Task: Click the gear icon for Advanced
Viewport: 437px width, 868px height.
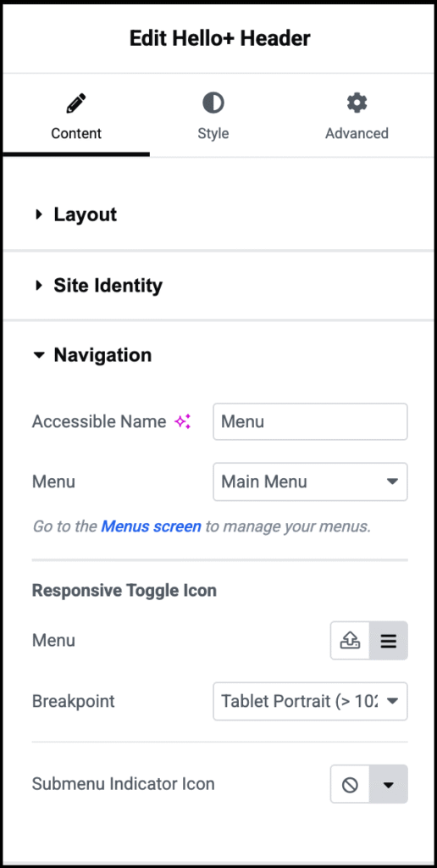Action: coord(357,103)
